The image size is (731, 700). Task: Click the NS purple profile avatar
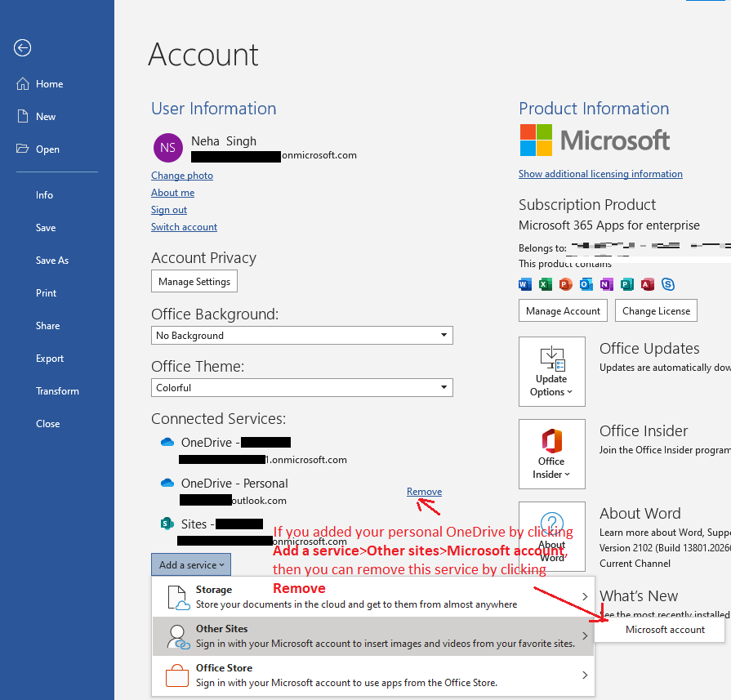click(x=167, y=148)
